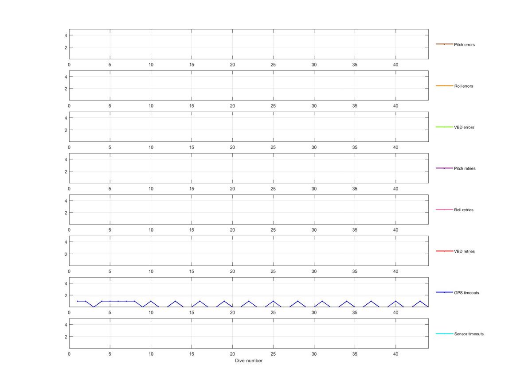Click the GPS timeouts peak at dive 40
The image size is (532, 392).
click(396, 301)
